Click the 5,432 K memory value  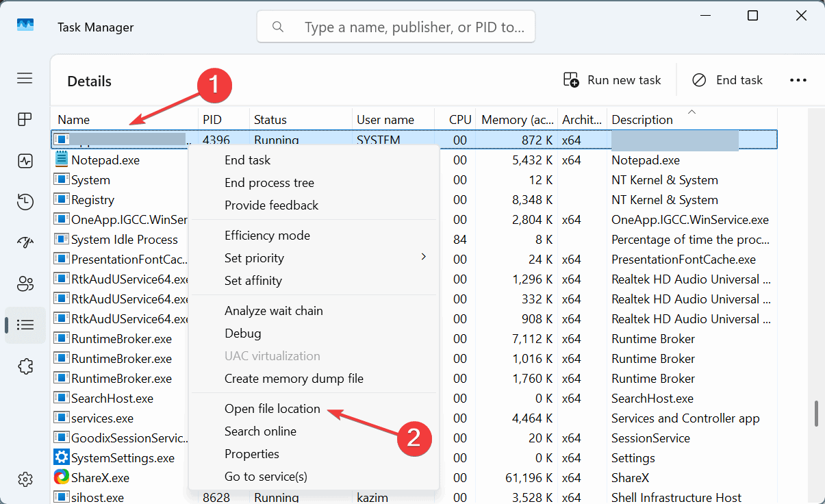(x=532, y=160)
